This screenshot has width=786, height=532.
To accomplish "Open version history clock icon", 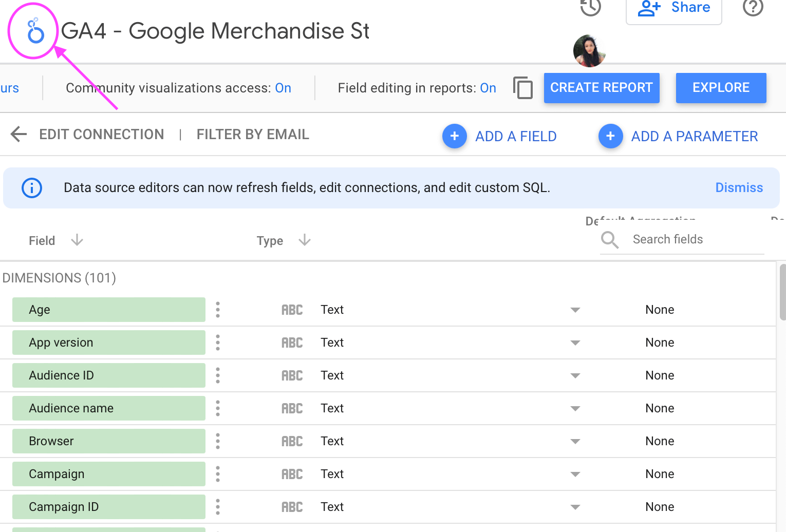I will pyautogui.click(x=590, y=7).
